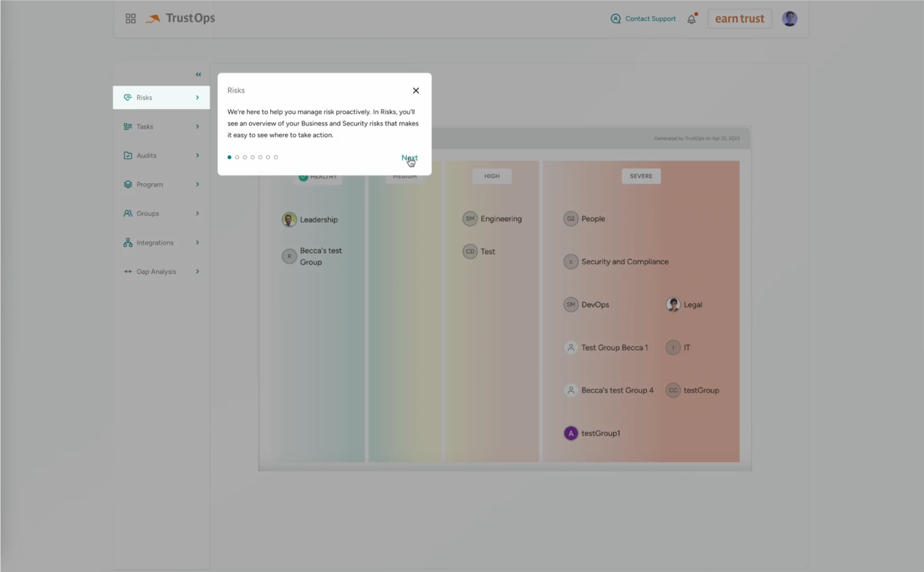Collapse sidebar with double-chevron icon
Image resolution: width=924 pixels, height=572 pixels.
pos(198,75)
